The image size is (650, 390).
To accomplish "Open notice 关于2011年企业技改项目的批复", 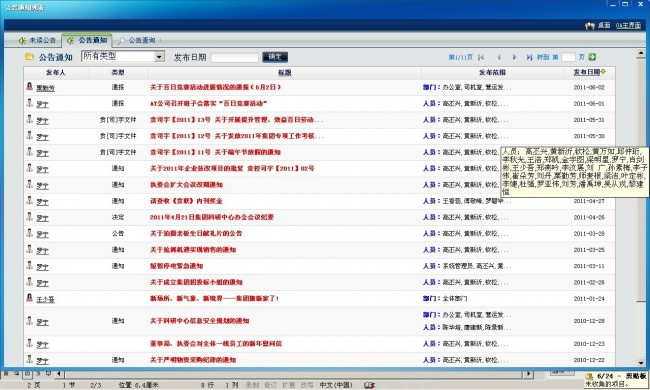I will click(x=232, y=168).
